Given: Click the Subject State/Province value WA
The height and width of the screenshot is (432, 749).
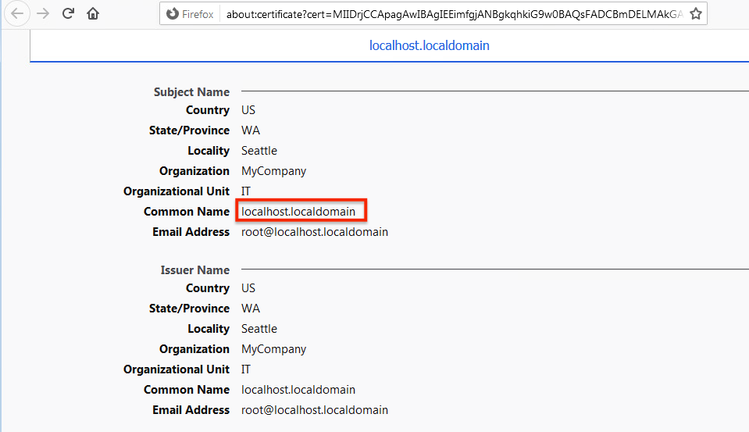Looking at the screenshot, I should tap(250, 131).
